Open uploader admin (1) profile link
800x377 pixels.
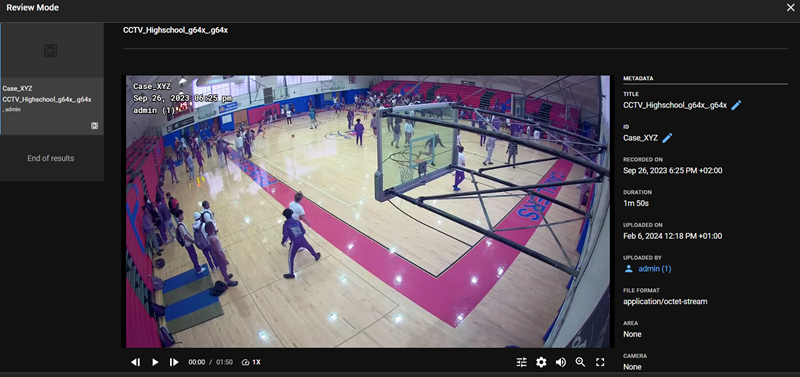point(655,269)
